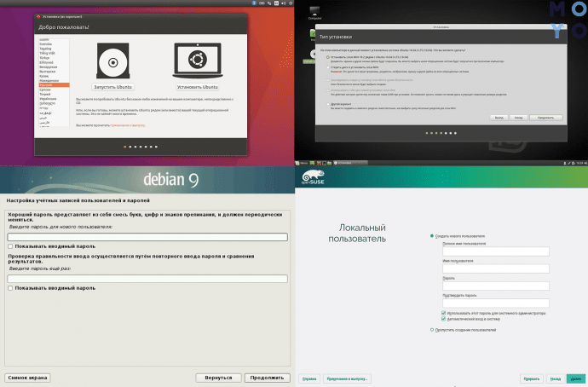
Task: Open the volume indicator in Ubuntu's top panel
Action: point(284,3)
